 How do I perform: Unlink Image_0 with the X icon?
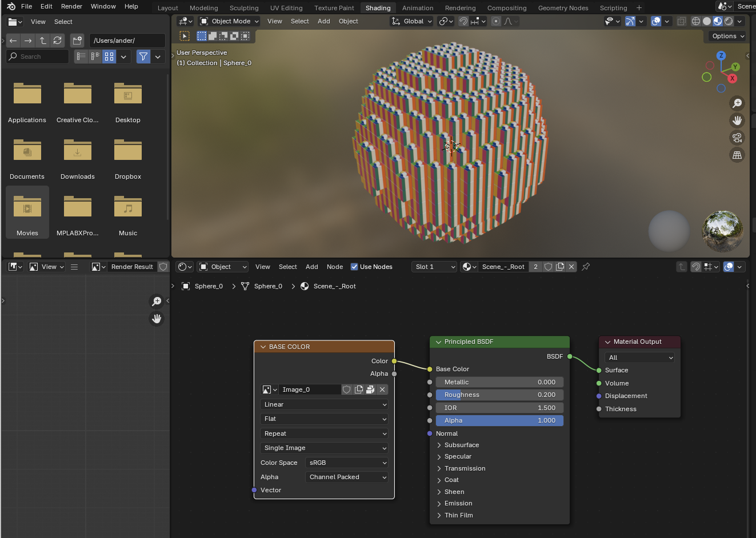point(382,390)
